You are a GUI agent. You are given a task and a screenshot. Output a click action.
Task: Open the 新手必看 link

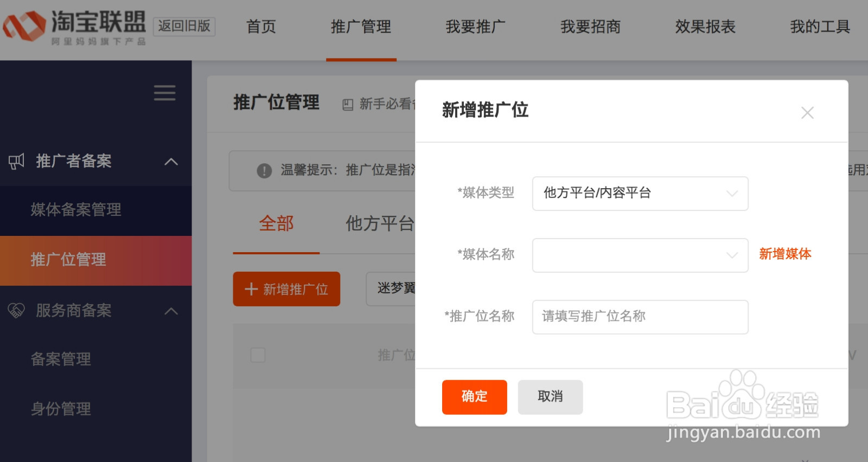coord(387,104)
